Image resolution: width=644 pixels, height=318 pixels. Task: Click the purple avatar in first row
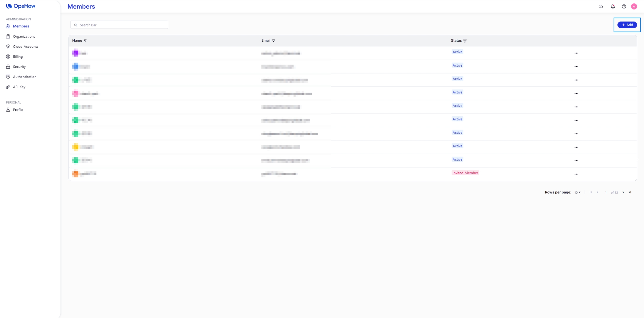(75, 53)
